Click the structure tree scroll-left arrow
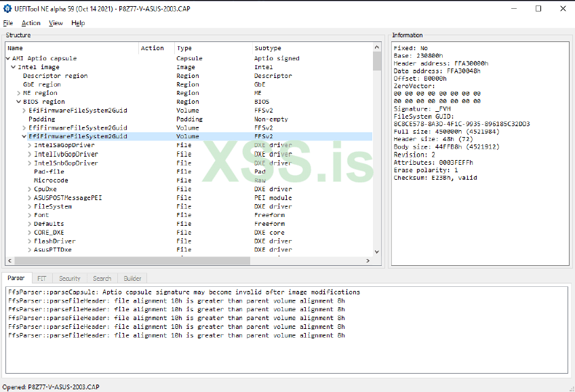This screenshot has height=392, width=575. [x=9, y=260]
